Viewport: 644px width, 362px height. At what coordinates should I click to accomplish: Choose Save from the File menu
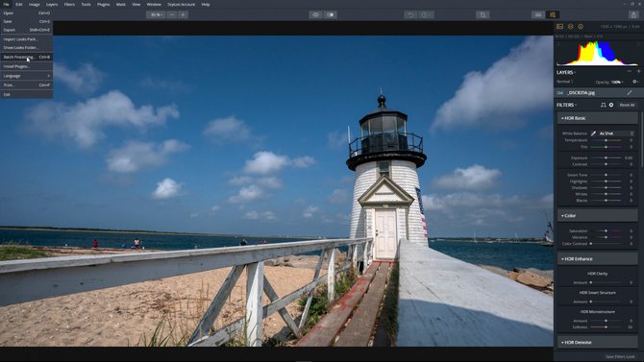tap(26, 21)
